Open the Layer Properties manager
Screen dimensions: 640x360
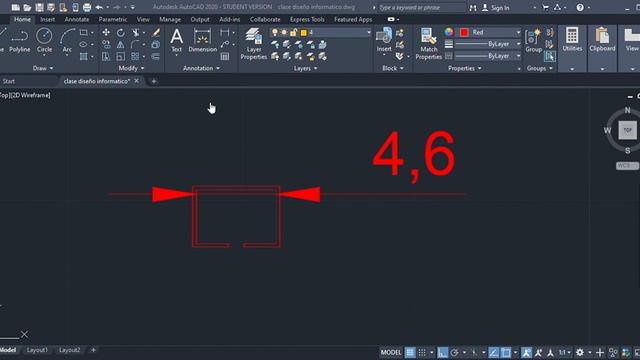(253, 44)
